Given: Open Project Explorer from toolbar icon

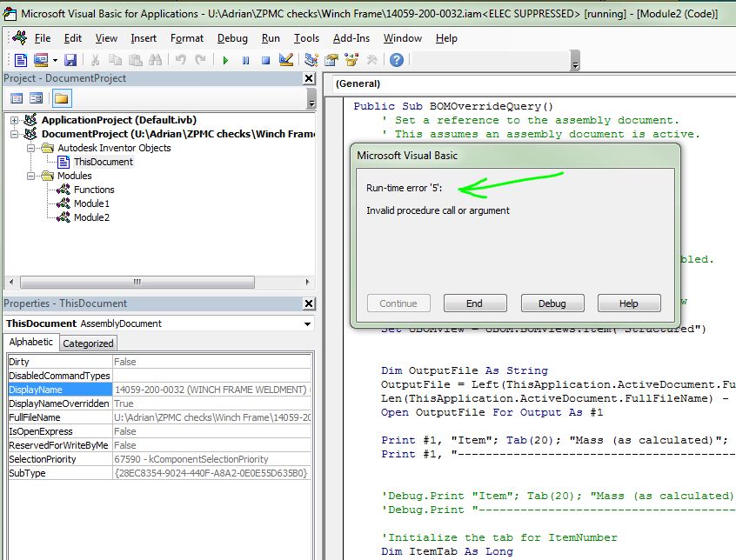Looking at the screenshot, I should (311, 60).
